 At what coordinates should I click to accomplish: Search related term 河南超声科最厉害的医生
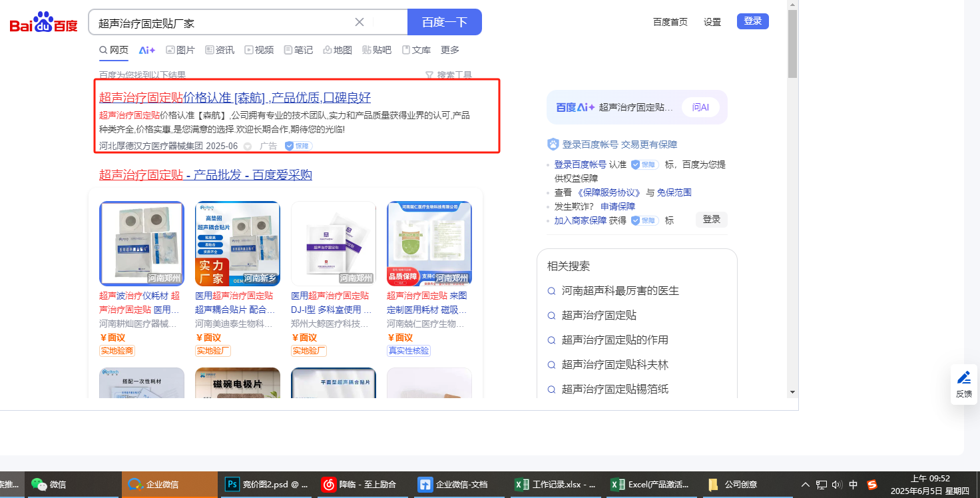(x=620, y=291)
